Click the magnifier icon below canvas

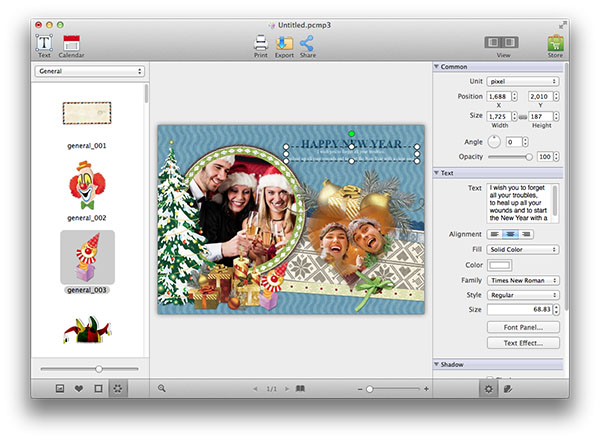pos(161,388)
